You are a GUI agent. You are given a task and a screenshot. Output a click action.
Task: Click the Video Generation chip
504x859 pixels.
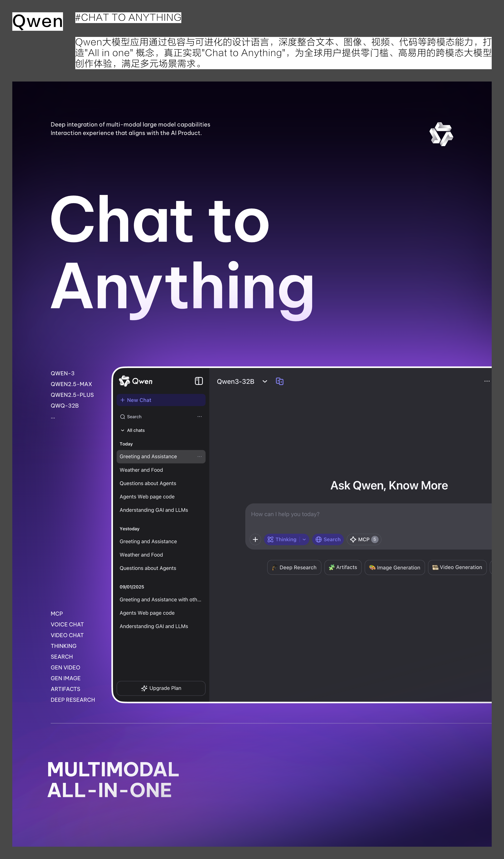pos(457,568)
